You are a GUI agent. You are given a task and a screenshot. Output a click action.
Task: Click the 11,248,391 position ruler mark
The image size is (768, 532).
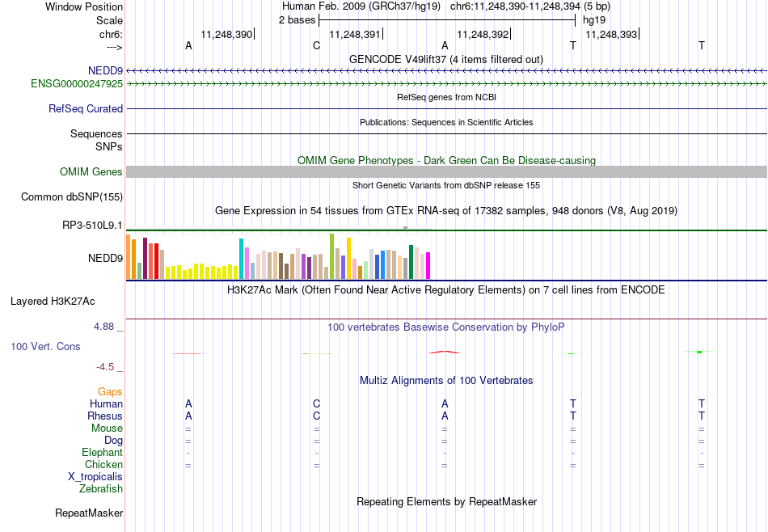click(355, 34)
